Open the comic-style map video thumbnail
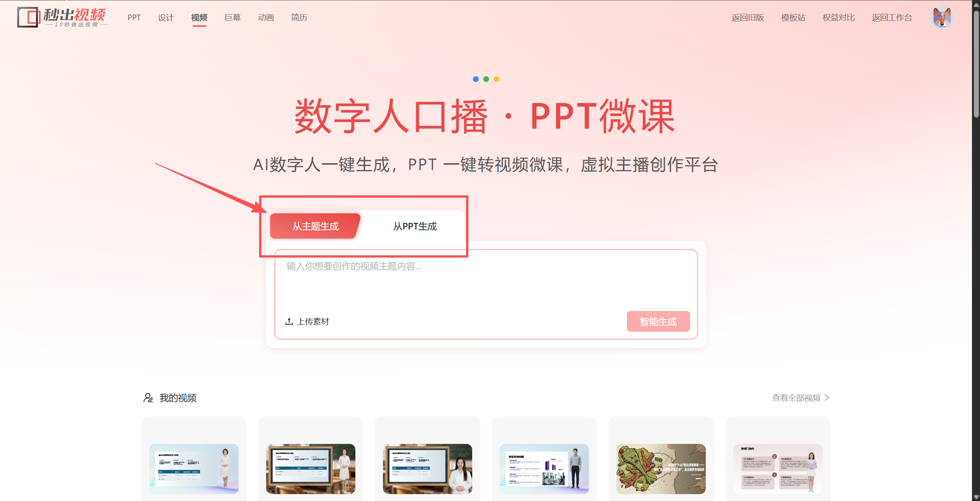The height and width of the screenshot is (501, 980). pyautogui.click(x=661, y=469)
